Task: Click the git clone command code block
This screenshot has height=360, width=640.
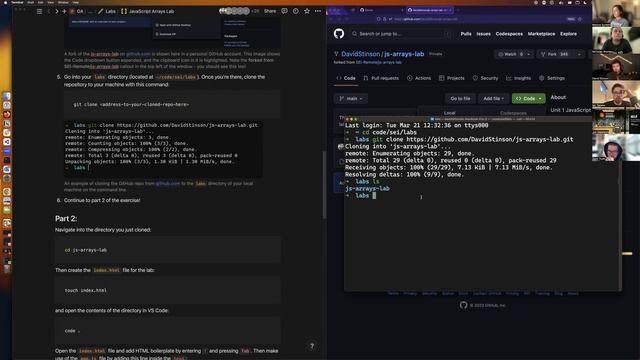Action: 172,104
